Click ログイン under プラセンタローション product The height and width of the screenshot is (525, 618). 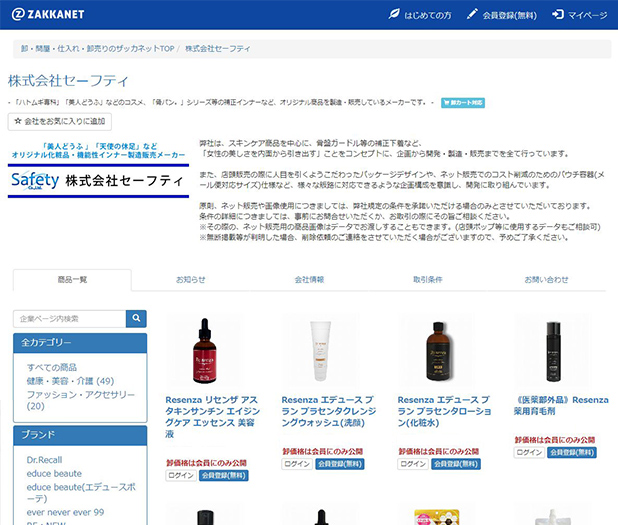click(x=413, y=464)
